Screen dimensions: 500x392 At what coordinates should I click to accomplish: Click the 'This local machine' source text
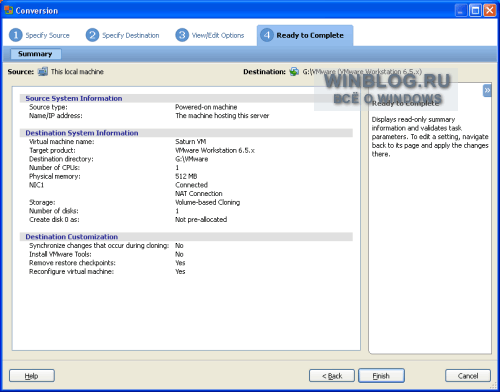pos(77,72)
